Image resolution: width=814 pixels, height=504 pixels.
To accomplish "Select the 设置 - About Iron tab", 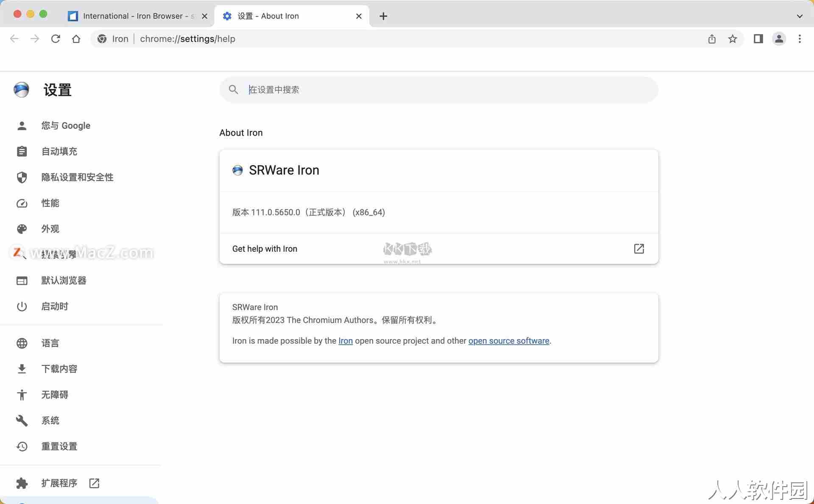I will 292,16.
